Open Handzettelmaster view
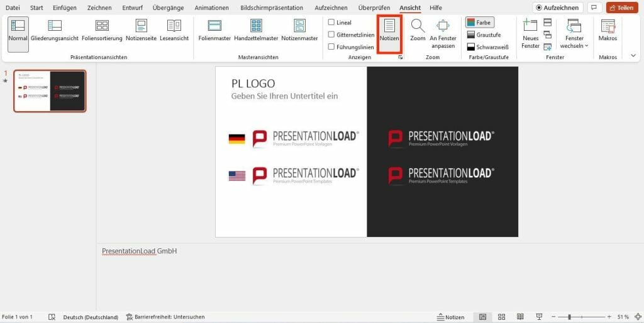 click(x=257, y=31)
